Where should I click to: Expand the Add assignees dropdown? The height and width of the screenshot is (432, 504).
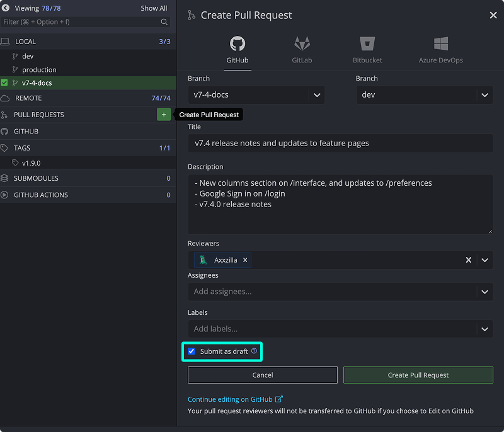pyautogui.click(x=484, y=292)
